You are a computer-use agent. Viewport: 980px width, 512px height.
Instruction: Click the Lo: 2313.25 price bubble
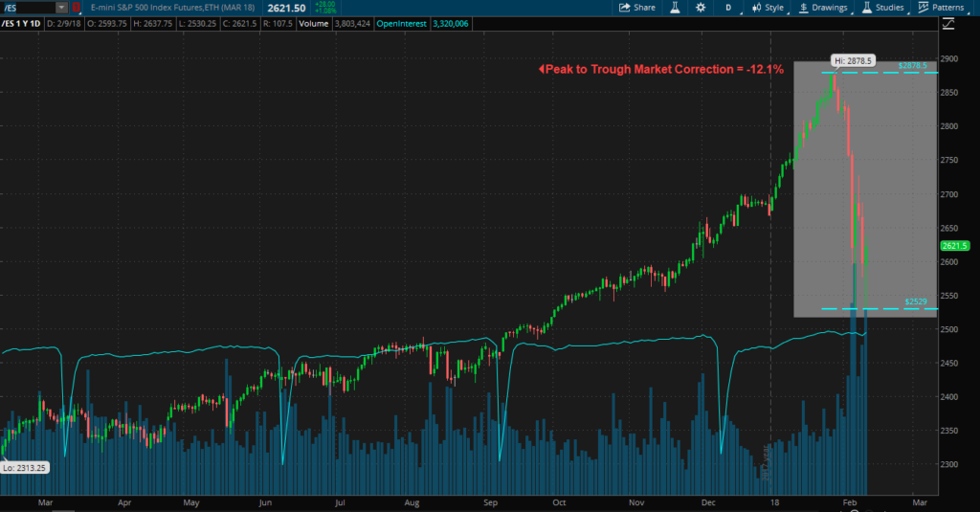[24, 468]
